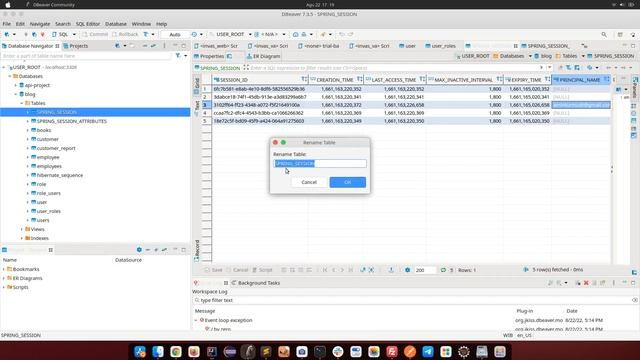Viewport: 640px width, 360px height.
Task: Expand the Views folder node
Action: click(22, 229)
